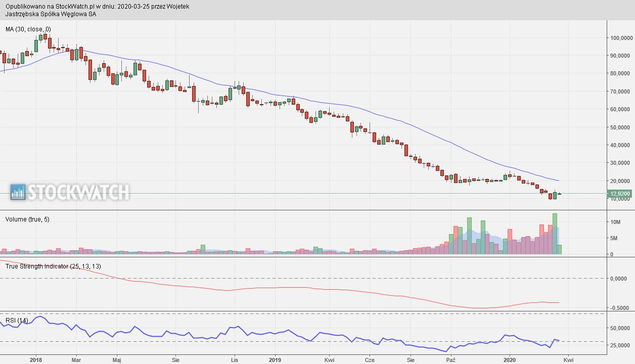Select the Volume (true, 5) indicator label

point(27,219)
